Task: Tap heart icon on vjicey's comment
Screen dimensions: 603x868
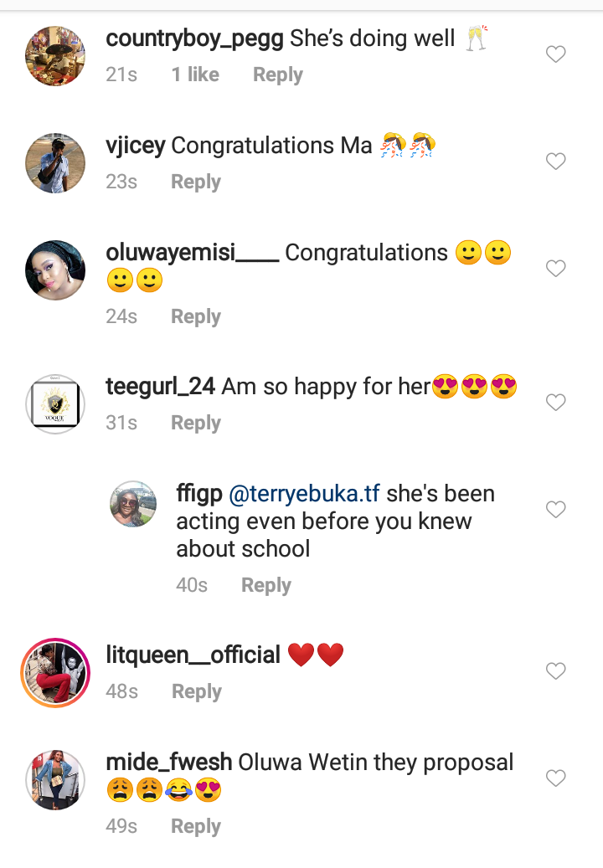Action: pyautogui.click(x=556, y=162)
